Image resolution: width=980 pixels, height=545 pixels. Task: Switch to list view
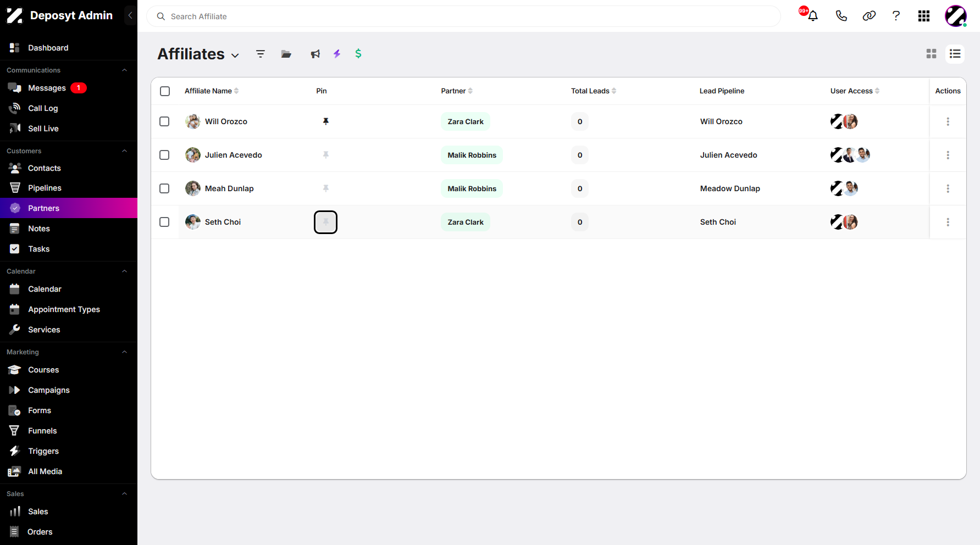(955, 54)
